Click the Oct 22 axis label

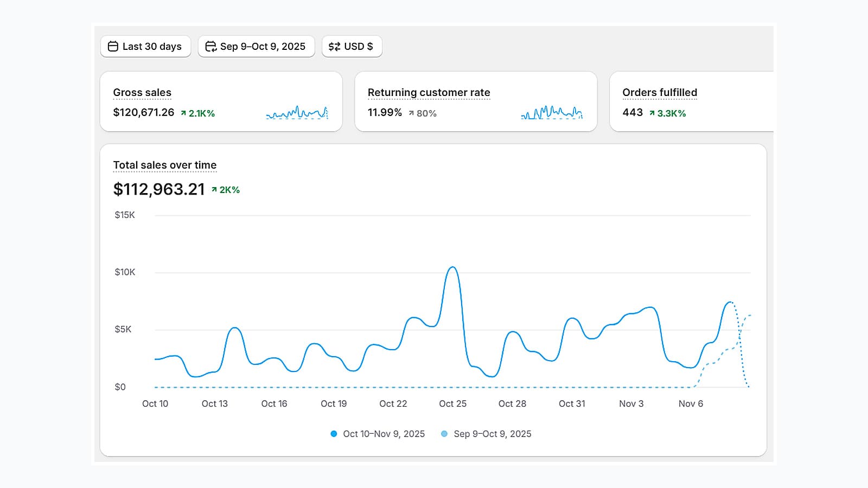(x=393, y=403)
